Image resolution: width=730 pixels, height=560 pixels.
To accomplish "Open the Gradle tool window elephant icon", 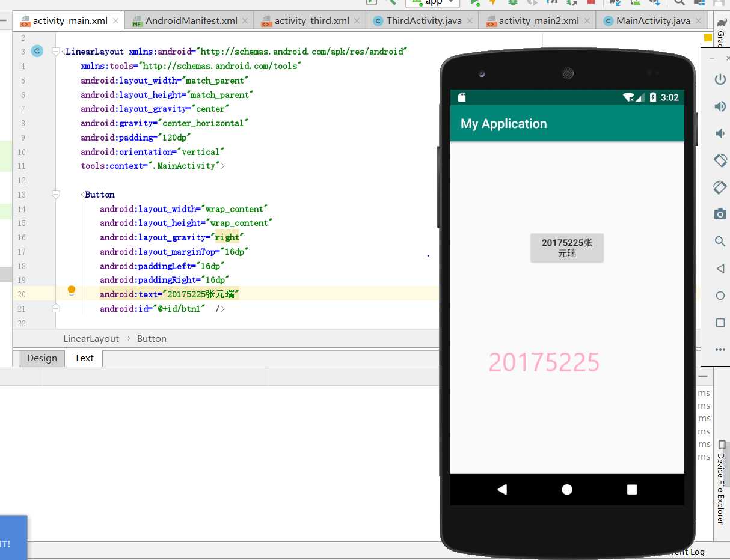I will click(722, 23).
